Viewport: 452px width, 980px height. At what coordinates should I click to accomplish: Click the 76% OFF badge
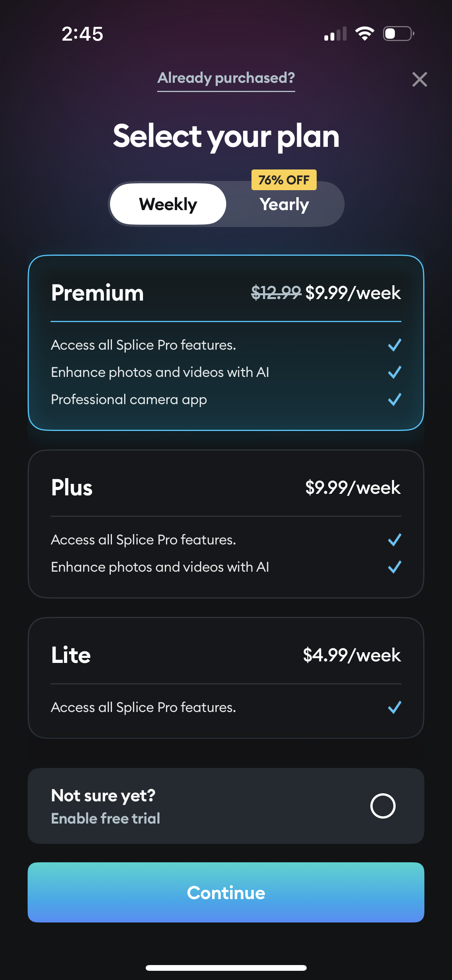(284, 179)
